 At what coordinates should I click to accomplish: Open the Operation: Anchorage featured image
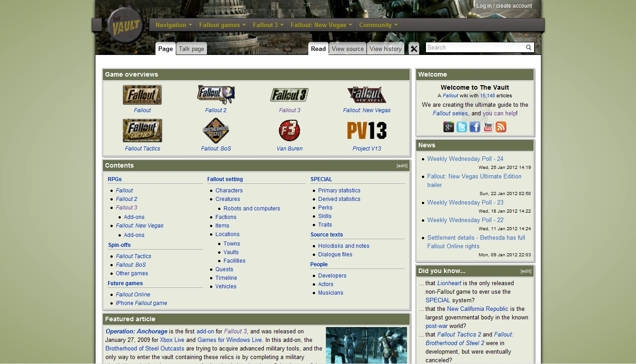(x=366, y=346)
